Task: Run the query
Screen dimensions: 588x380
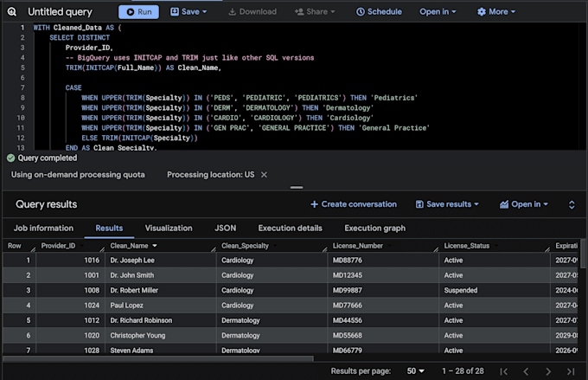Action: point(138,12)
